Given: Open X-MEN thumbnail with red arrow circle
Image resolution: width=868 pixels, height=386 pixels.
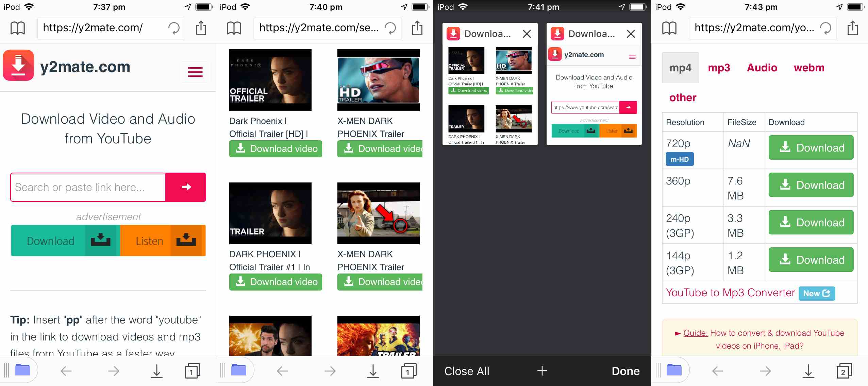Looking at the screenshot, I should coord(379,213).
